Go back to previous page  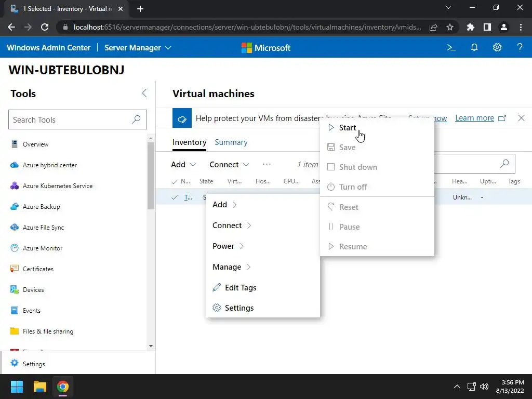[11, 27]
